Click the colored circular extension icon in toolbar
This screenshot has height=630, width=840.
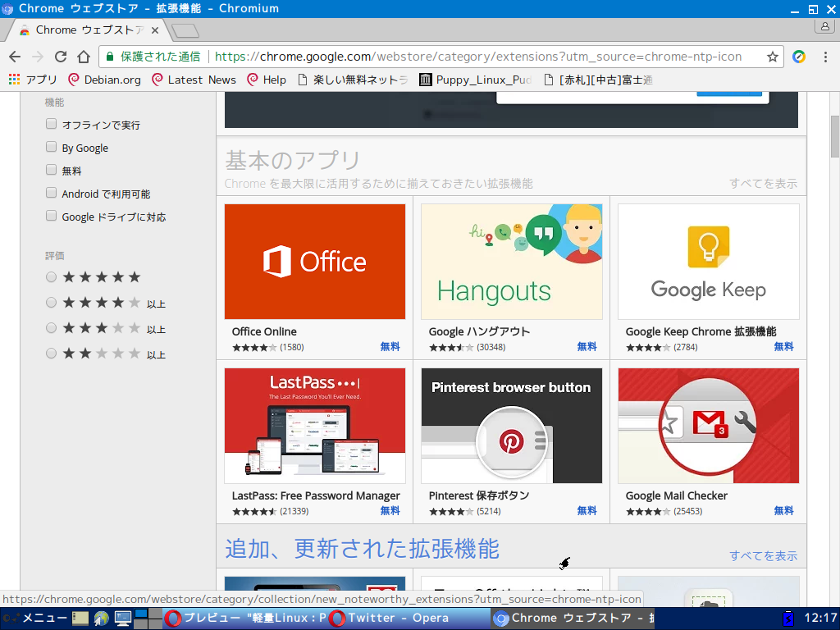coord(799,57)
